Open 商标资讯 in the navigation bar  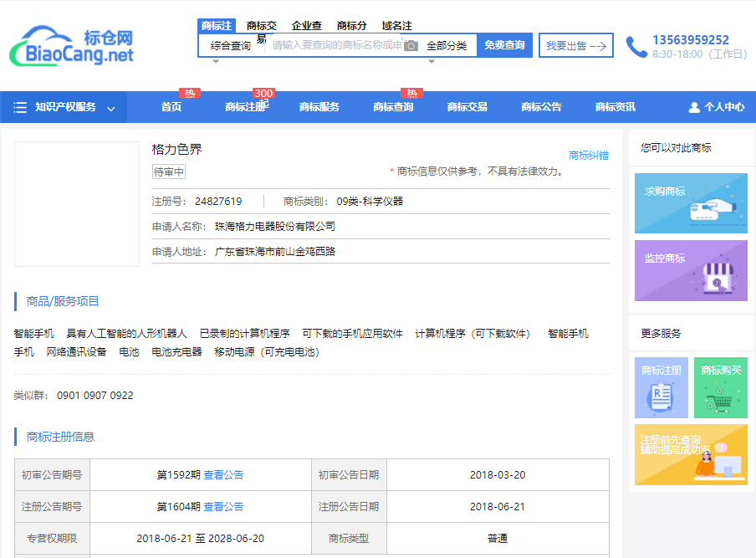[616, 107]
